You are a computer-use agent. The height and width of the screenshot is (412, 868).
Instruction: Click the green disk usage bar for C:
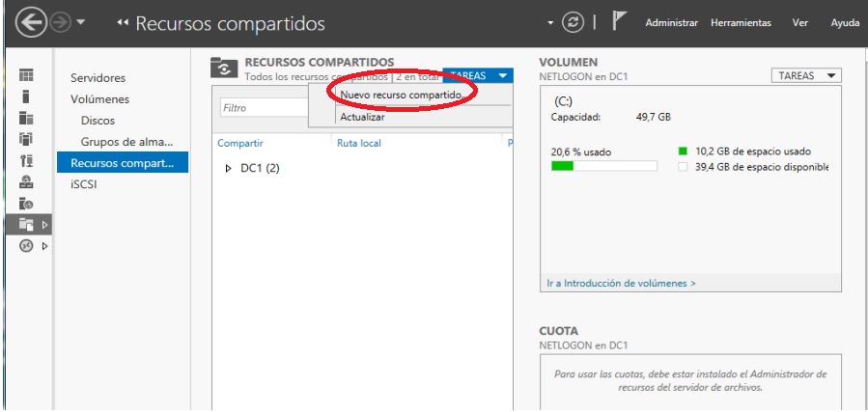(x=562, y=166)
